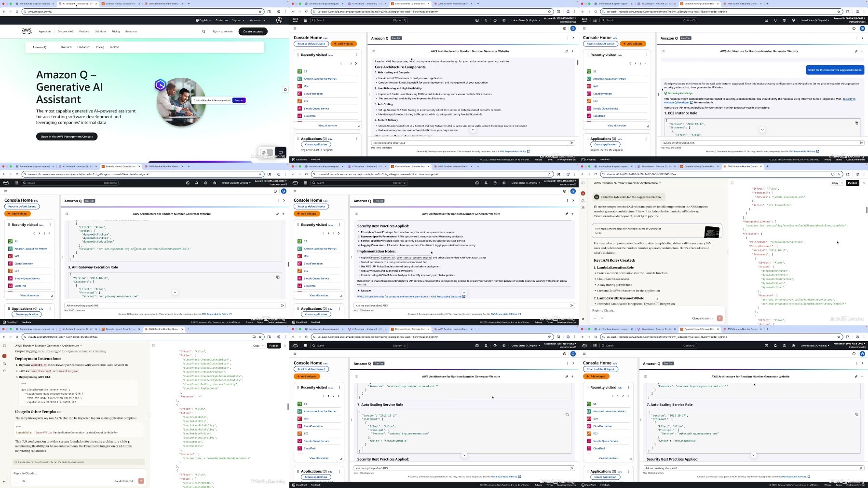The image size is (868, 488).
Task: Click Add widgets in Core Architecture Components console
Action: pyautogui.click(x=344, y=44)
